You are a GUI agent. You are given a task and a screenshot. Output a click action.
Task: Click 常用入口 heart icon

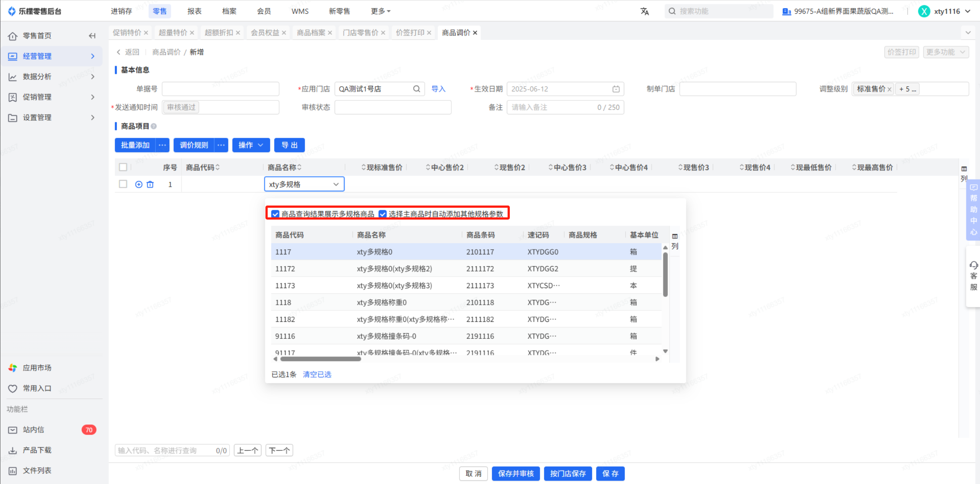(13, 388)
